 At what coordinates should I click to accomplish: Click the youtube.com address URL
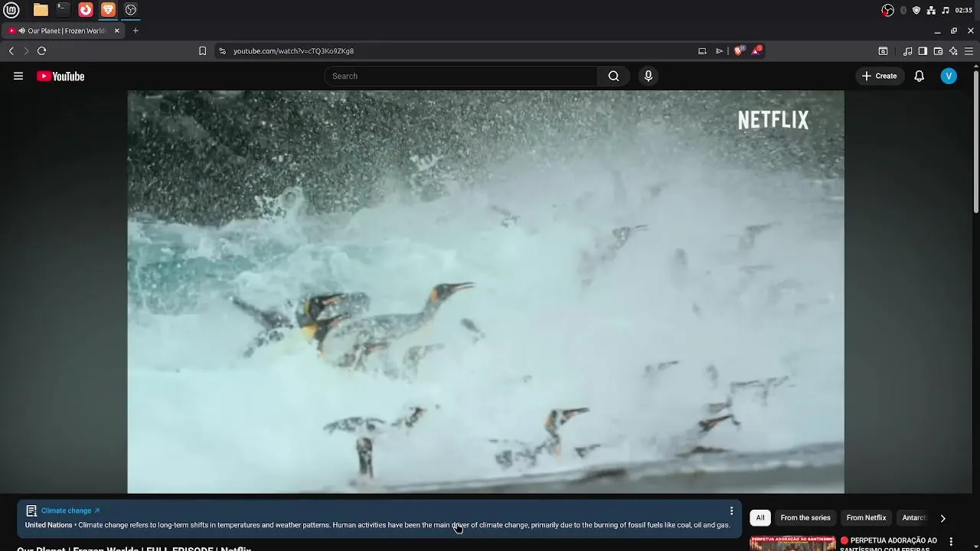pyautogui.click(x=293, y=51)
